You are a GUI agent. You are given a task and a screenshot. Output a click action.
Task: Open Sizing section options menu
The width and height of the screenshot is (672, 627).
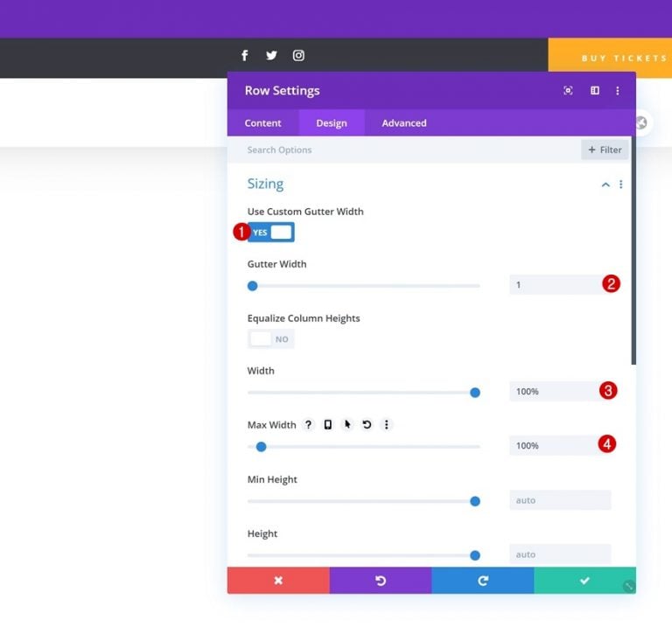pyautogui.click(x=621, y=185)
